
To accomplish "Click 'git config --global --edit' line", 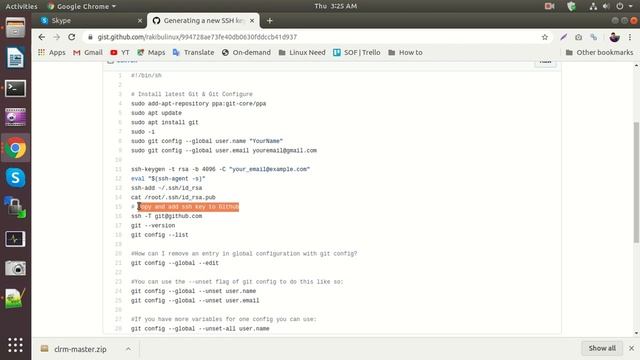I will [x=175, y=263].
